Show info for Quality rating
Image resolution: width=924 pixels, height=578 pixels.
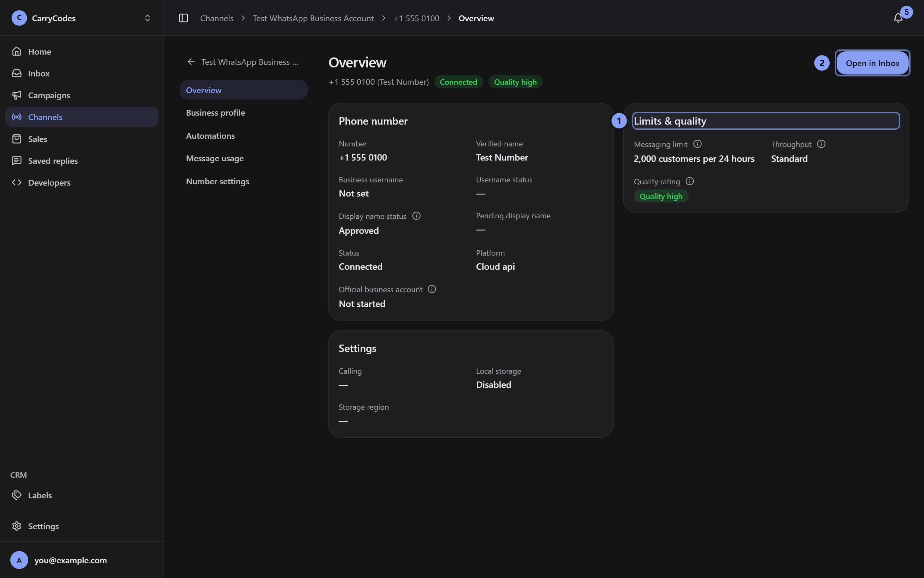(x=689, y=181)
